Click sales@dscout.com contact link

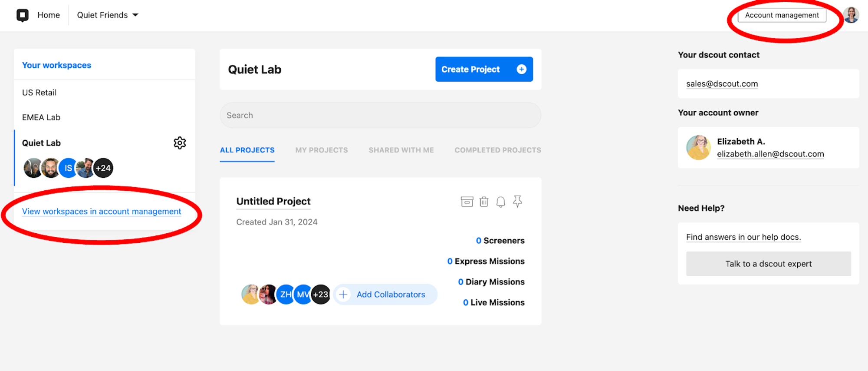(722, 84)
